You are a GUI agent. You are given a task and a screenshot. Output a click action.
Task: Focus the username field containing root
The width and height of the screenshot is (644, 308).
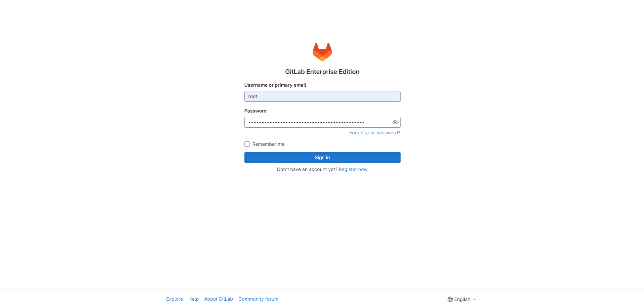[322, 96]
